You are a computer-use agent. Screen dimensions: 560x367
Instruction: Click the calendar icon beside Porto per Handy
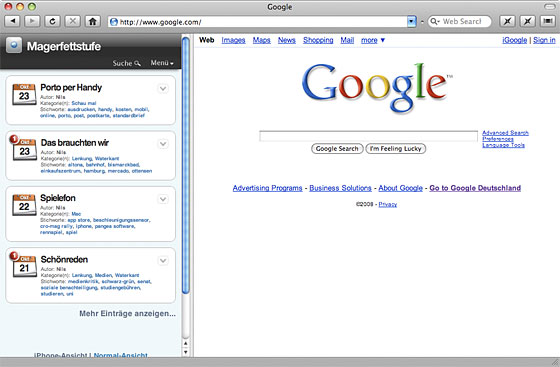pos(24,94)
